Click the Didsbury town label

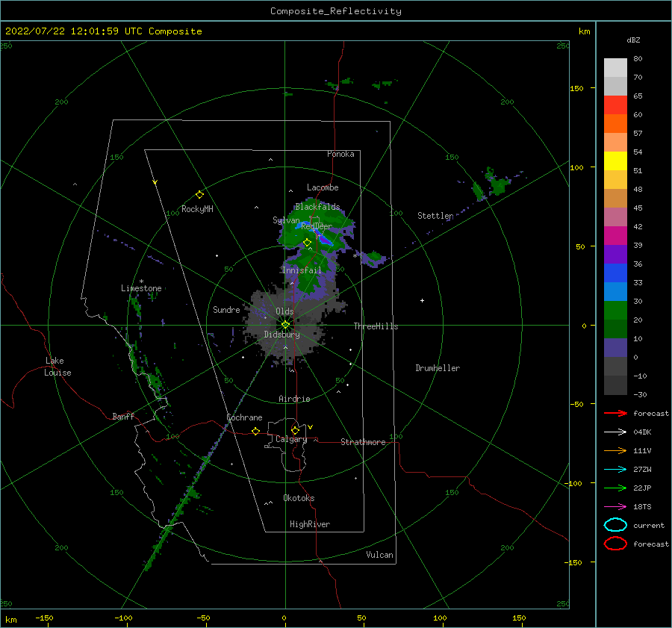point(281,335)
